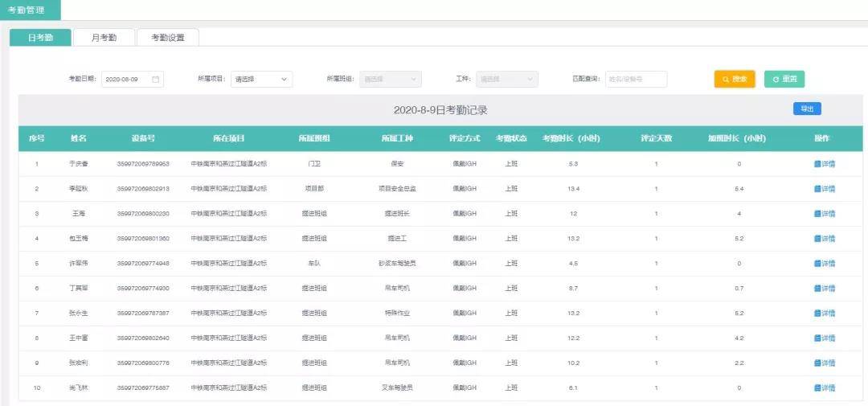The image size is (868, 406).
Task: Click the orange 搜索 button
Action: (x=735, y=80)
